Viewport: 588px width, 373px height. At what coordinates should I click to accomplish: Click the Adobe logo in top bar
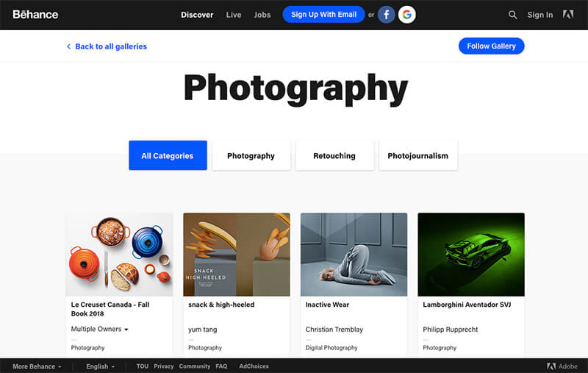[x=568, y=15]
